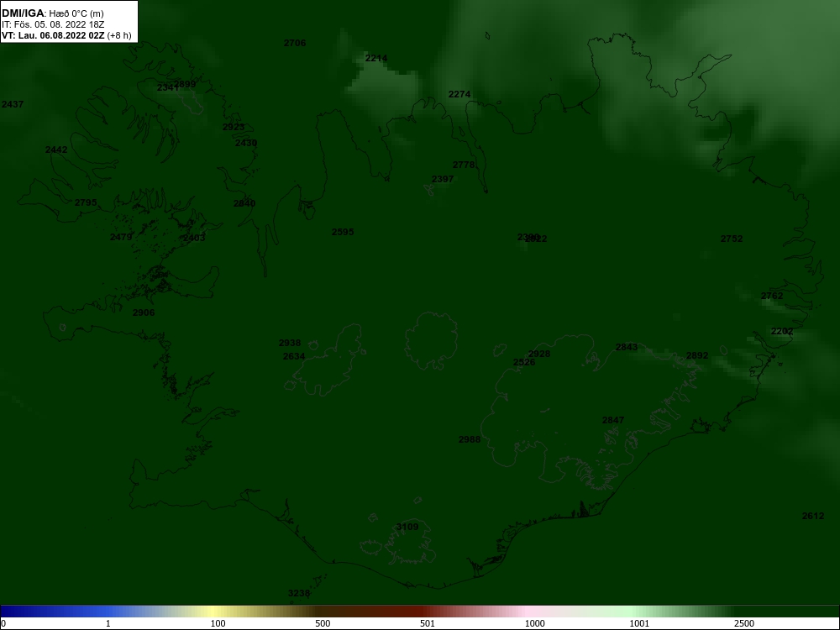Select the 100 tick label on the legend
The height and width of the screenshot is (630, 840).
point(218,623)
